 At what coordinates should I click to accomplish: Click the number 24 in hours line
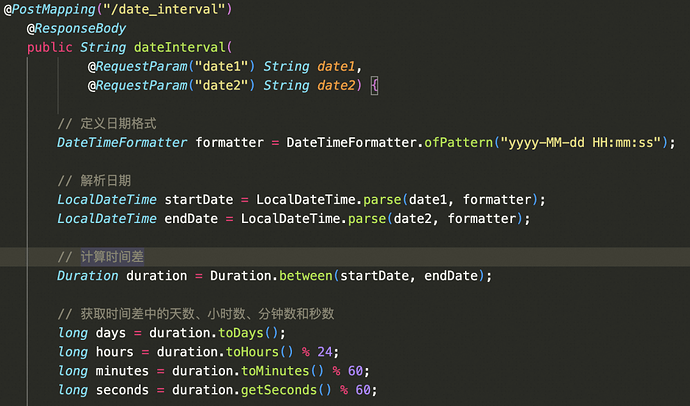[329, 352]
